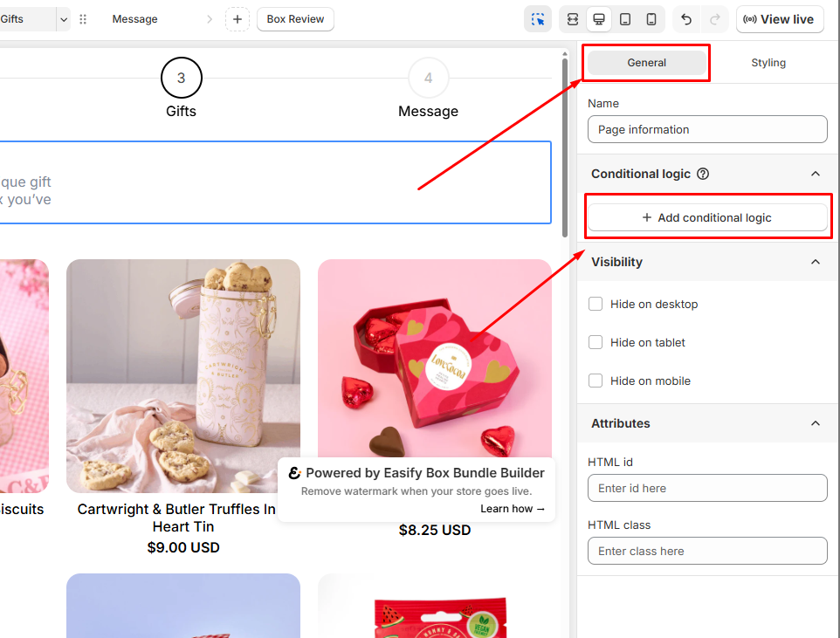Switch to tablet preview mode
The height and width of the screenshot is (638, 840).
(625, 19)
